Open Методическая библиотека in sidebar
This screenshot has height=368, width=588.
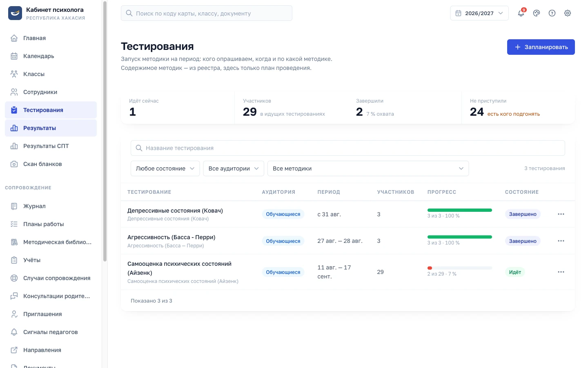click(x=51, y=242)
